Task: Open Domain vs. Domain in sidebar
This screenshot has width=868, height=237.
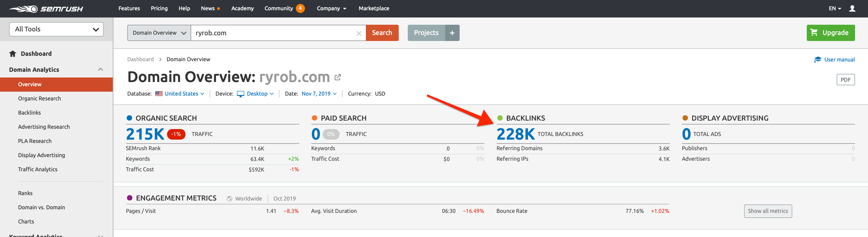Action: [x=41, y=207]
